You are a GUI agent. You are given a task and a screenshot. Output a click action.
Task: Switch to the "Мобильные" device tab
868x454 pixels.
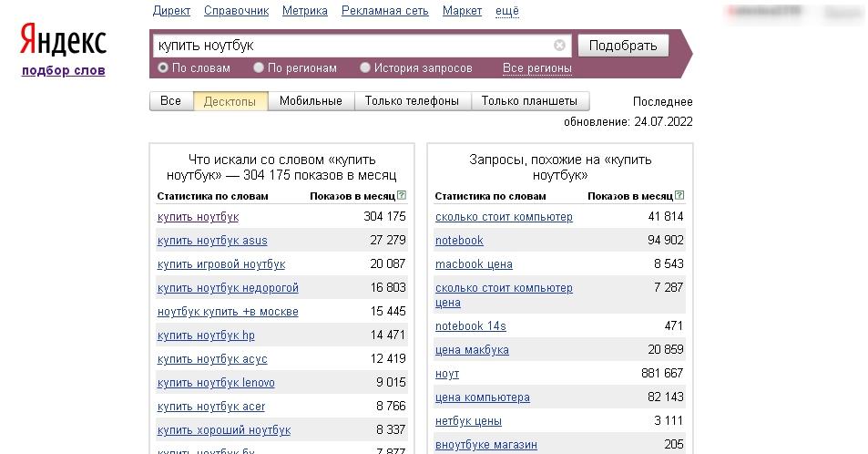(x=311, y=101)
